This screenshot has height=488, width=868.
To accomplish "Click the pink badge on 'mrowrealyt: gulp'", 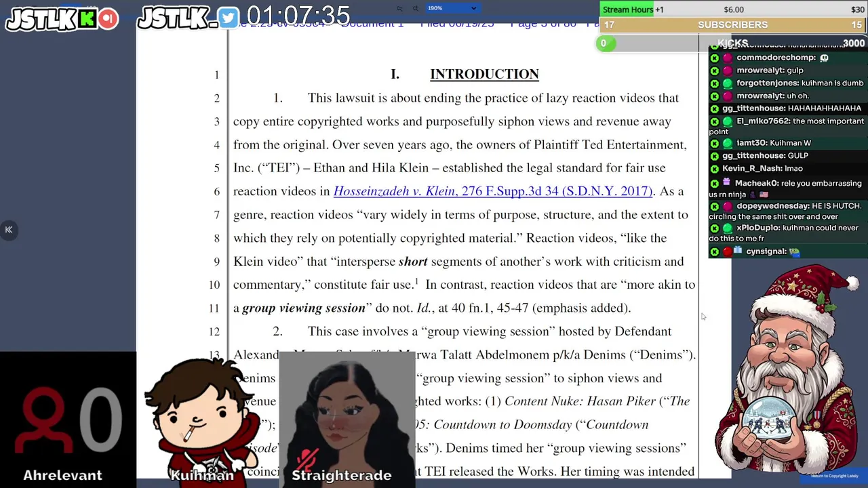I will [x=728, y=70].
